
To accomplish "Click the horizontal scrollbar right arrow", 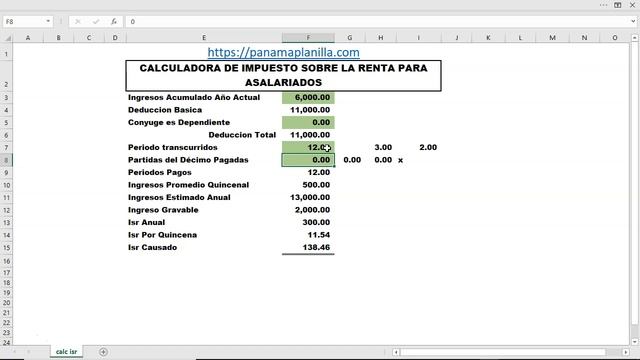I will [626, 352].
